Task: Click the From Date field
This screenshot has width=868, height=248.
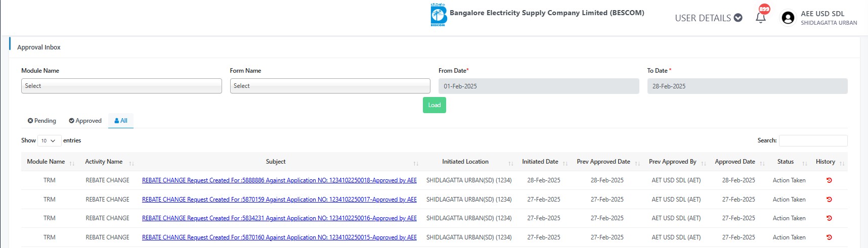Action: 539,86
